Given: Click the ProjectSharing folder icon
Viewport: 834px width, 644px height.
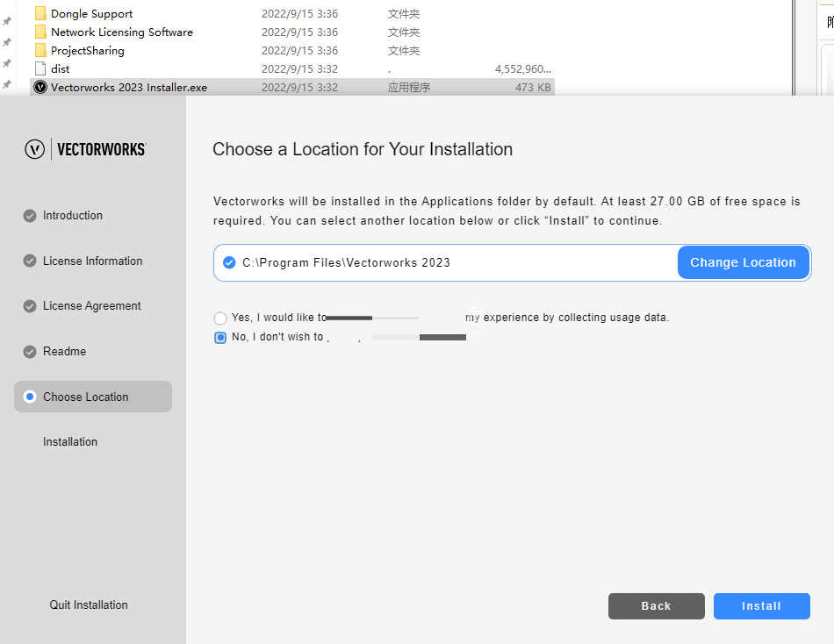Looking at the screenshot, I should [x=40, y=51].
